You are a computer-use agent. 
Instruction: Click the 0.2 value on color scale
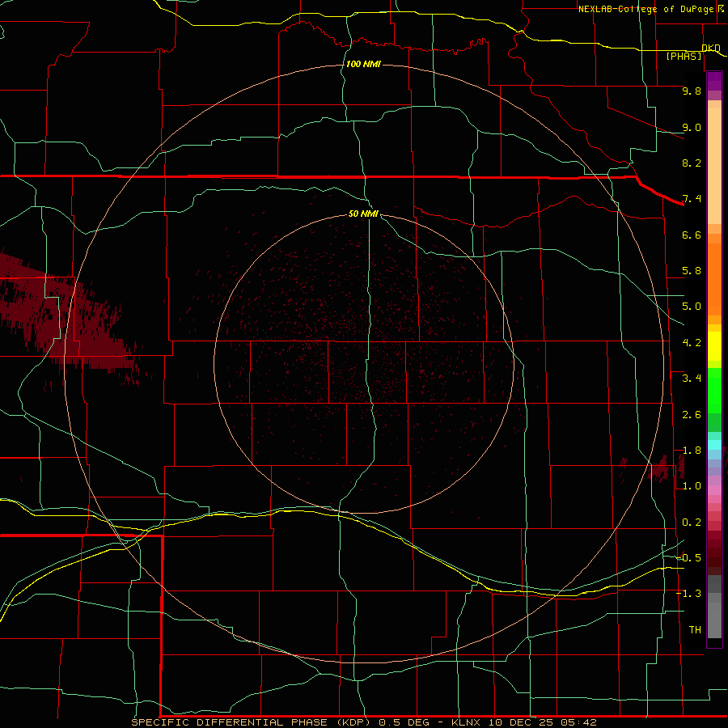coord(692,523)
